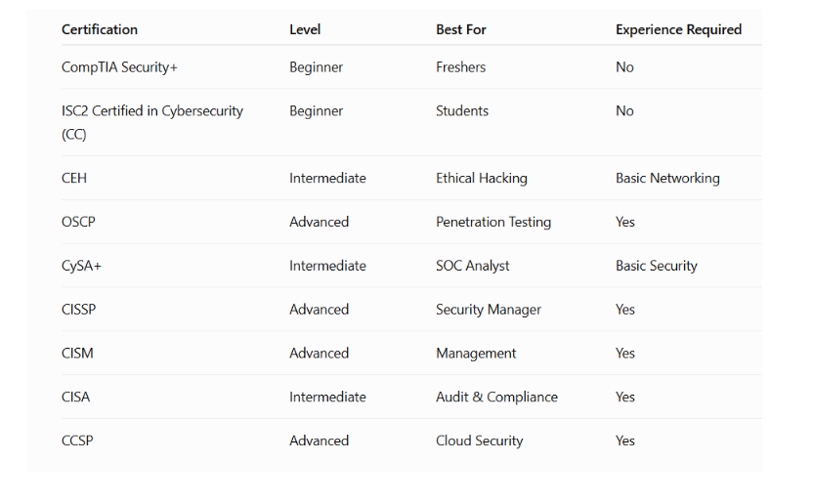Select the CISM certification cell
Screen dimensions: 813x504
pyautogui.click(x=77, y=354)
